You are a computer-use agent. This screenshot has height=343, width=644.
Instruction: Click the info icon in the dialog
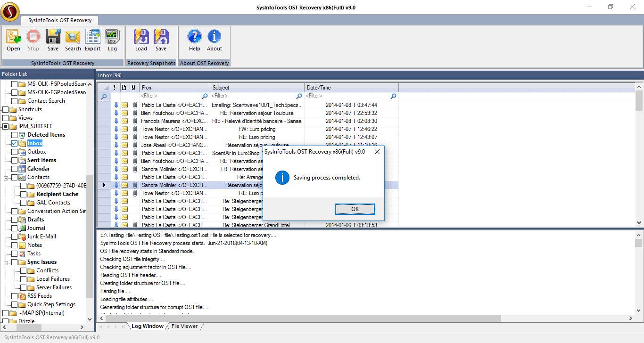point(282,178)
